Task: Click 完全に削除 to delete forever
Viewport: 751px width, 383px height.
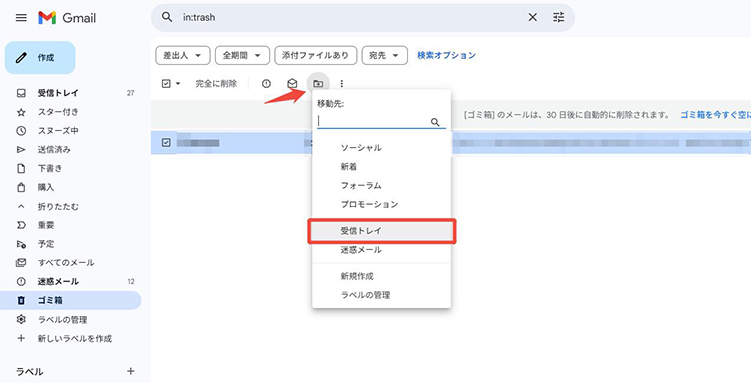Action: click(x=216, y=84)
